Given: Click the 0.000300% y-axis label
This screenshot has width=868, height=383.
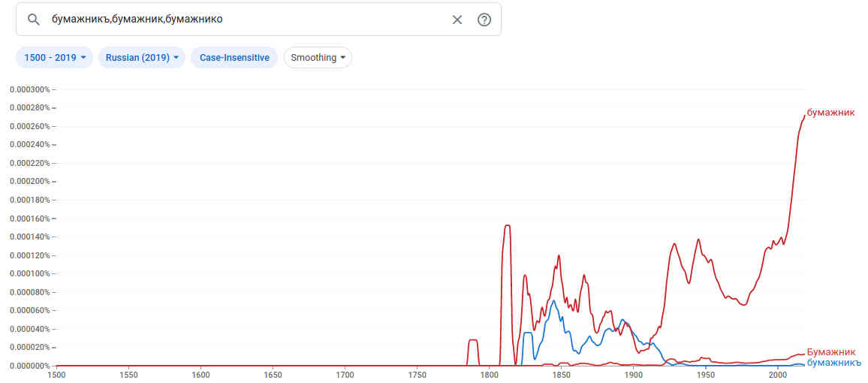Looking at the screenshot, I should (x=30, y=89).
